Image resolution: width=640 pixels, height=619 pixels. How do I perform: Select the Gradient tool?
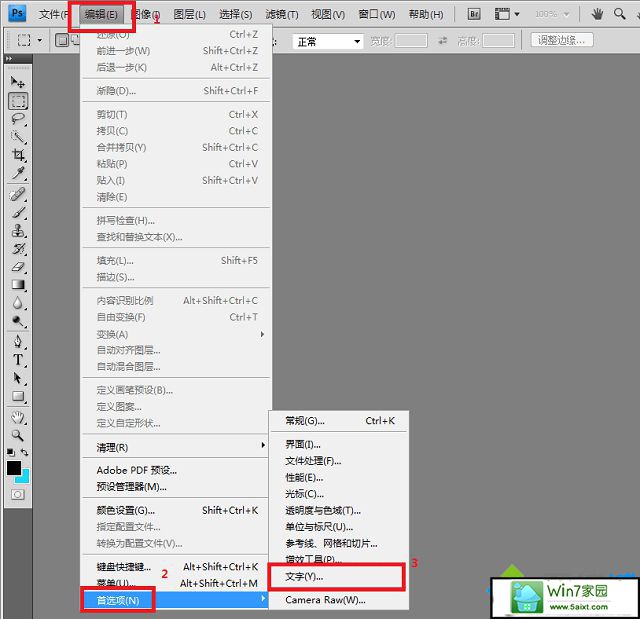pos(18,285)
